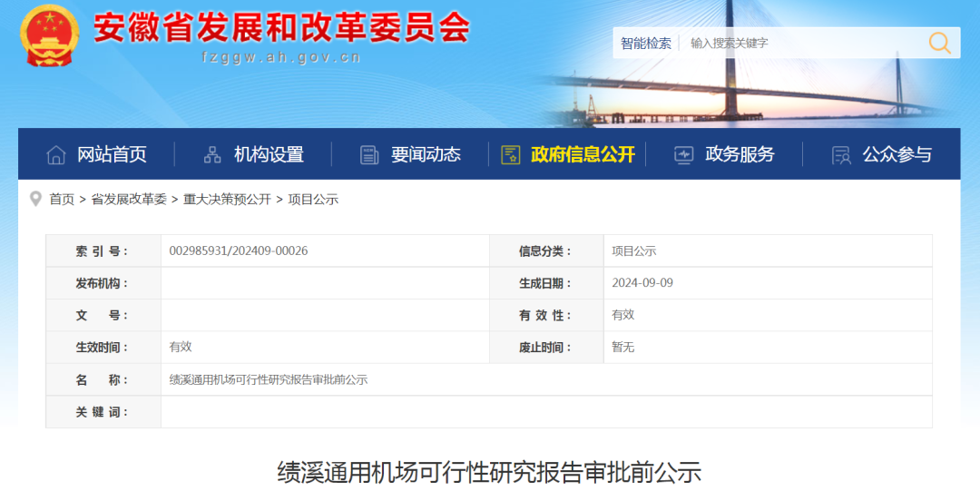Click the yellow icon beside 政府信息公开
The image size is (980, 501).
click(x=511, y=155)
